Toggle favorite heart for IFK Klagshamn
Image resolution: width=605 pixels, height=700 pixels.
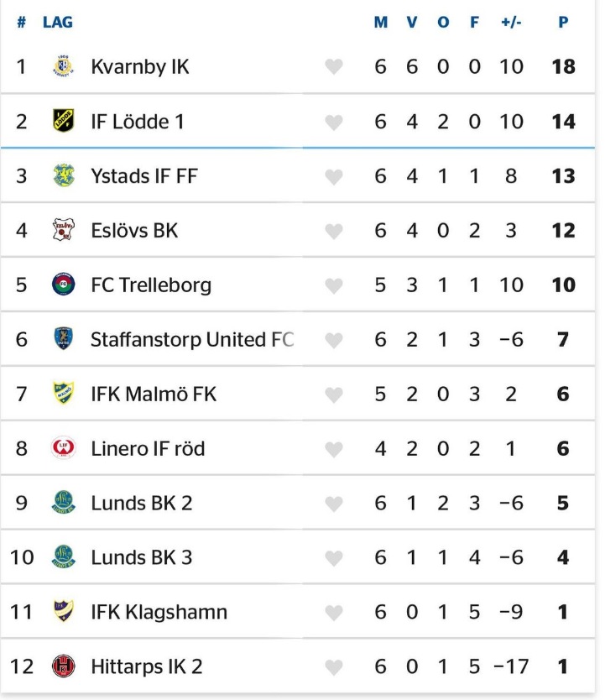pyautogui.click(x=334, y=613)
